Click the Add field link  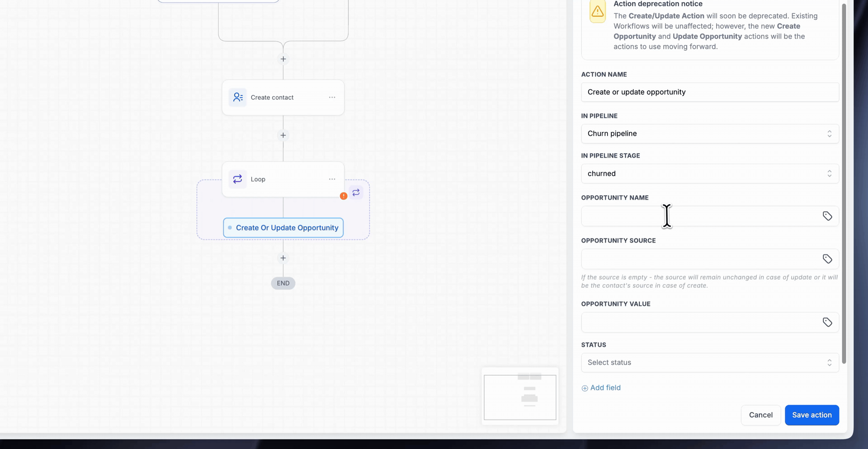point(601,388)
